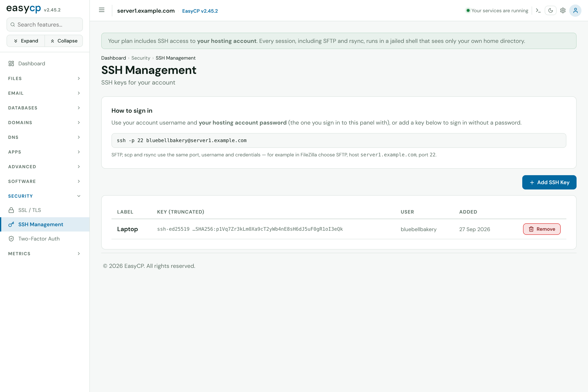This screenshot has height=392, width=588.
Task: Expand the DATABASES section
Action: (45, 108)
